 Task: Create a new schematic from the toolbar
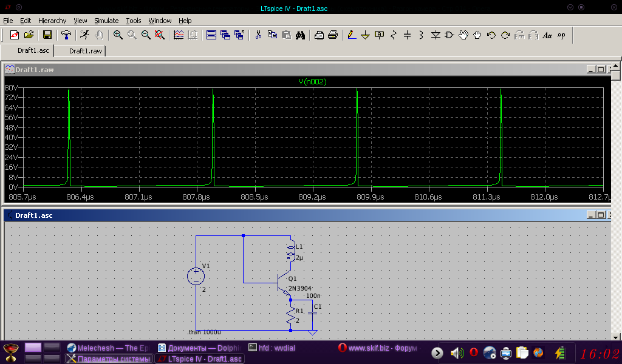click(x=15, y=35)
